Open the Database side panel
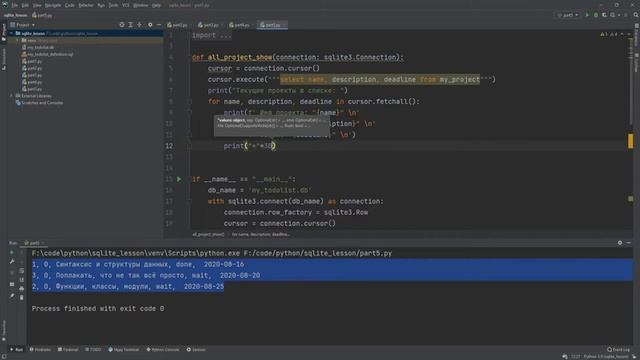 [x=636, y=35]
